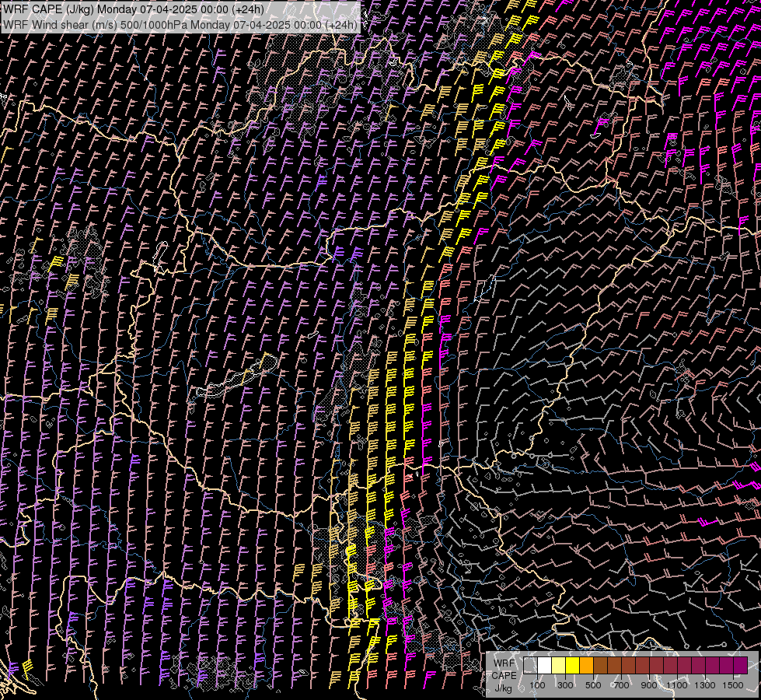Click the WRF Wind shear 500/1000hPa title line
Image resolution: width=761 pixels, height=700 pixels.
180,25
